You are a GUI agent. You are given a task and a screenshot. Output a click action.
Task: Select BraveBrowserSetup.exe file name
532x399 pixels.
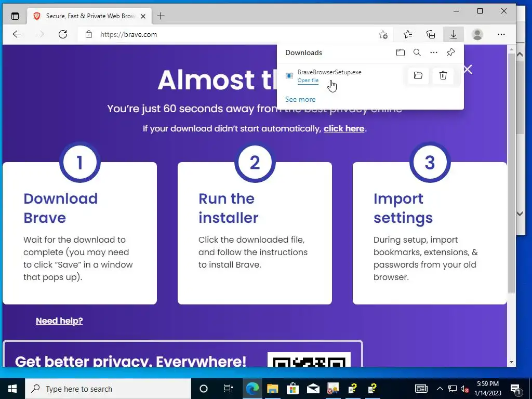329,72
